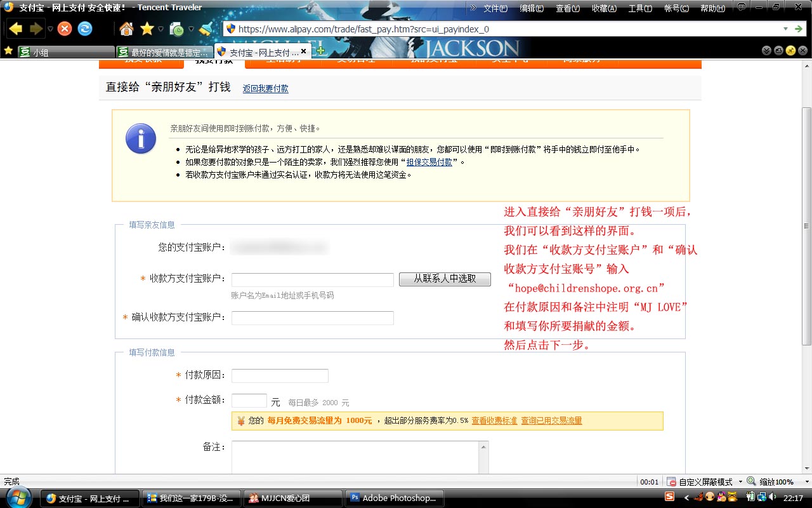Refresh the Alipay page
Viewport: 812px width, 508px height.
[x=85, y=29]
